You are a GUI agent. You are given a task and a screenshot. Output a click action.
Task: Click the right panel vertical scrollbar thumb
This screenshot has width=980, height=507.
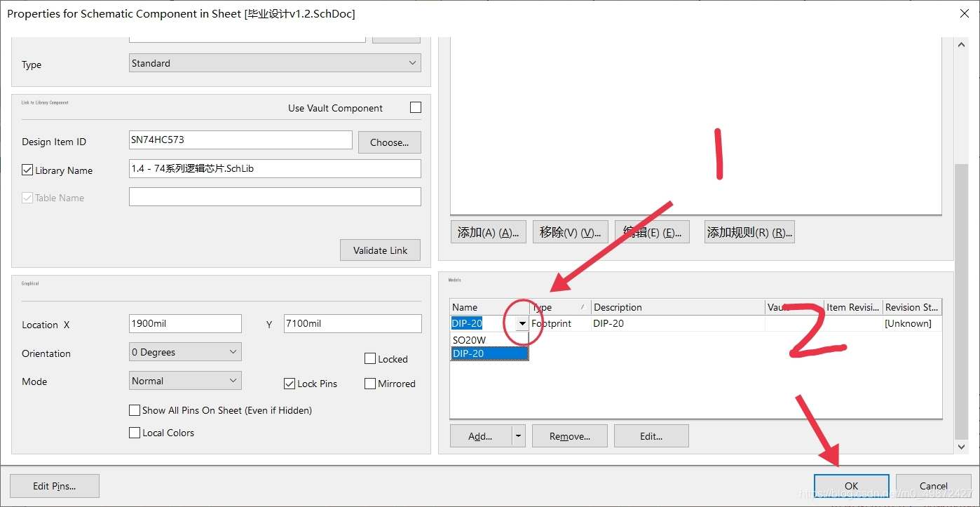point(962,301)
